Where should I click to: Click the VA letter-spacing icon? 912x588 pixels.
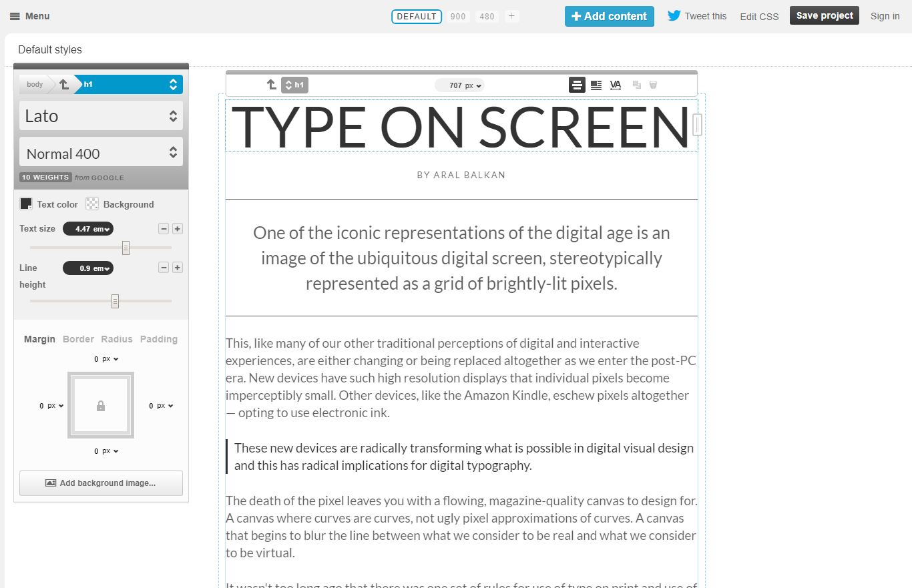point(616,85)
